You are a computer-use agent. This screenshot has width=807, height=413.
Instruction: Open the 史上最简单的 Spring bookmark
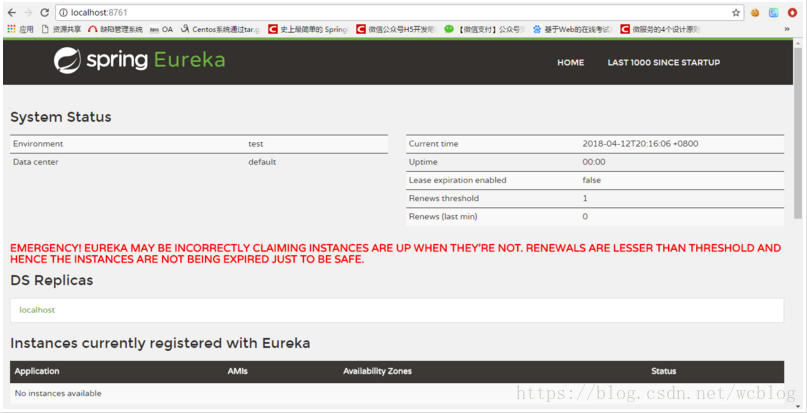pyautogui.click(x=308, y=29)
